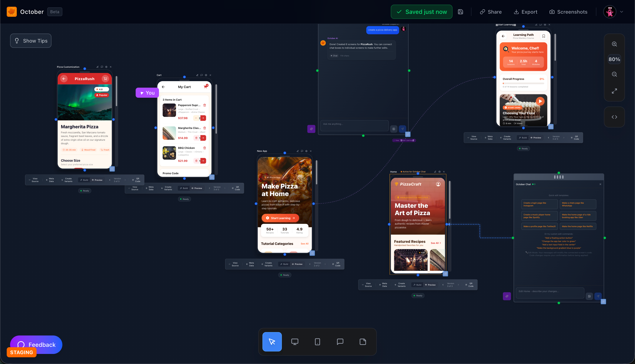Viewport: 635px width, 364px height.
Task: Open settings gear on the Cart frame header
Action: pos(206,75)
